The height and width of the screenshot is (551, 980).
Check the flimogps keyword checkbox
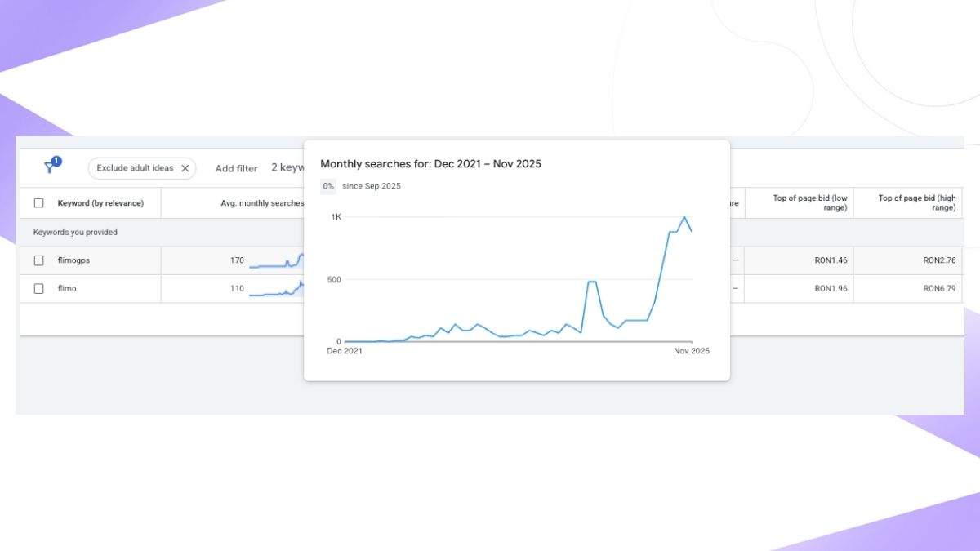[x=38, y=260]
